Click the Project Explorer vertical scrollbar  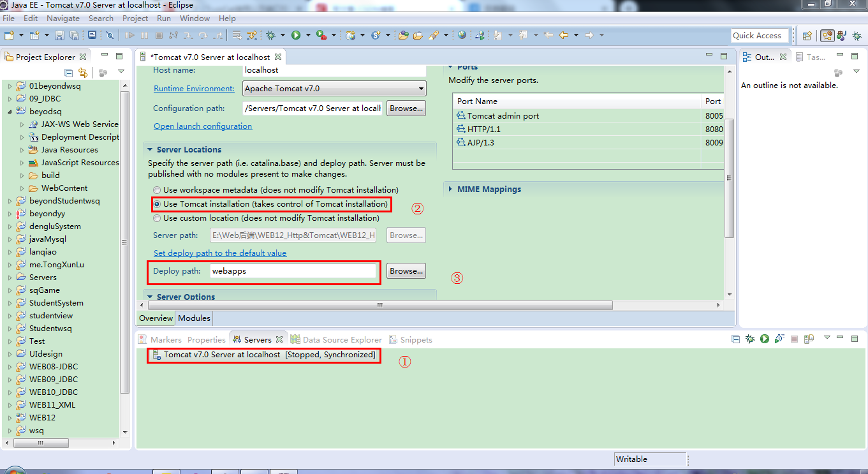tap(125, 242)
